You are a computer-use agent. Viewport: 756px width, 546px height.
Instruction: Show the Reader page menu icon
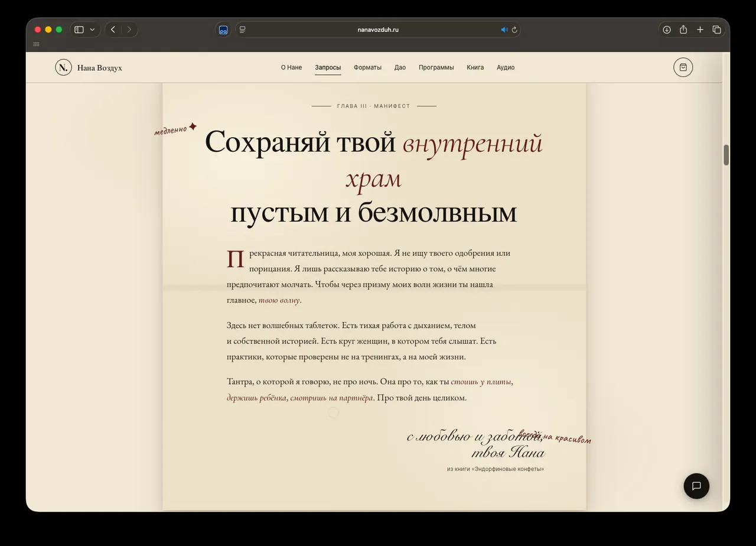[x=243, y=30]
